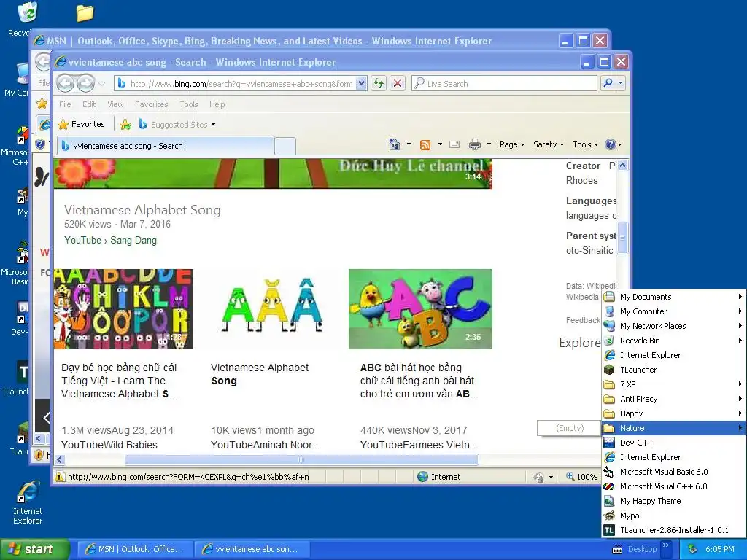Click the Read Mail icon

tap(454, 144)
